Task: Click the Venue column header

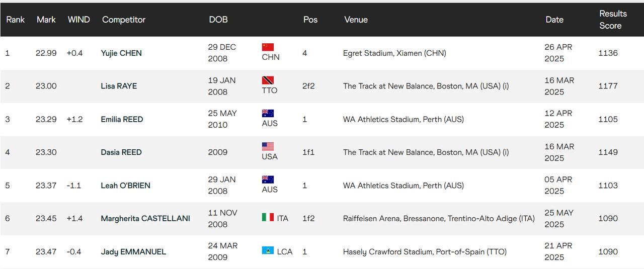Action: click(x=356, y=20)
